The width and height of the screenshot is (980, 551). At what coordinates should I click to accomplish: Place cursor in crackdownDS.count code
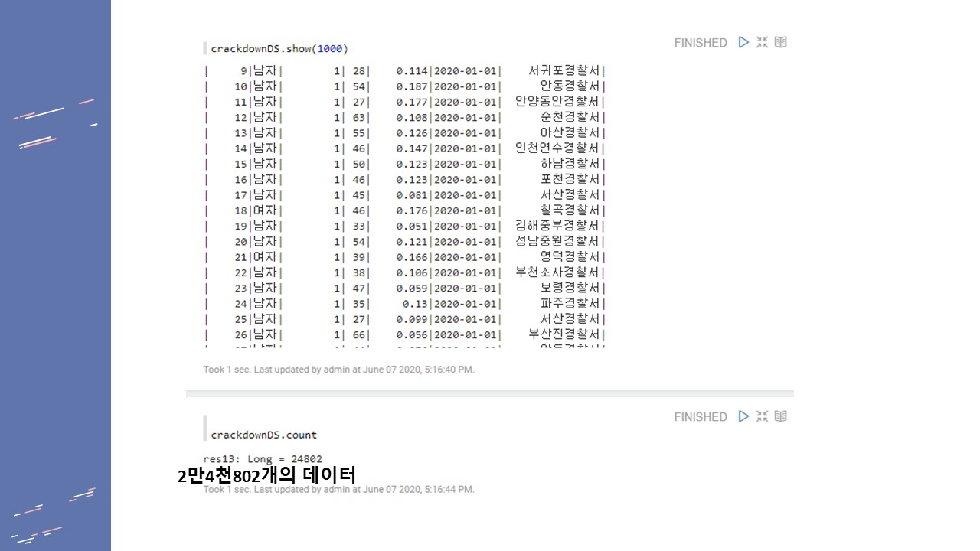pos(264,435)
